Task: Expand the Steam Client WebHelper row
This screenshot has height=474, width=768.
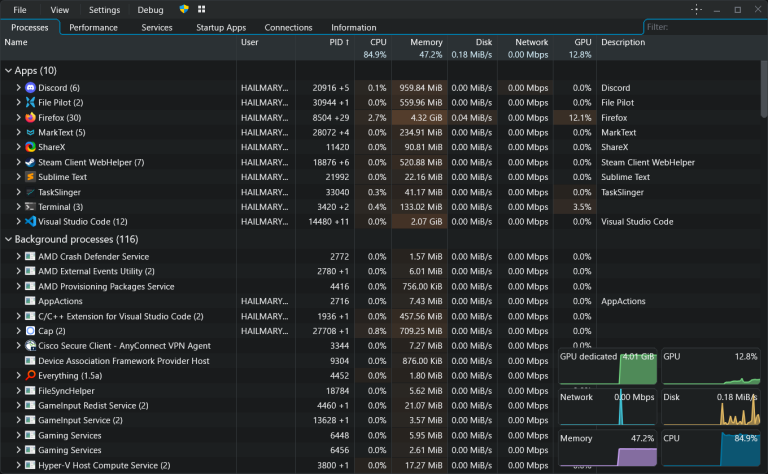Action: (x=19, y=162)
